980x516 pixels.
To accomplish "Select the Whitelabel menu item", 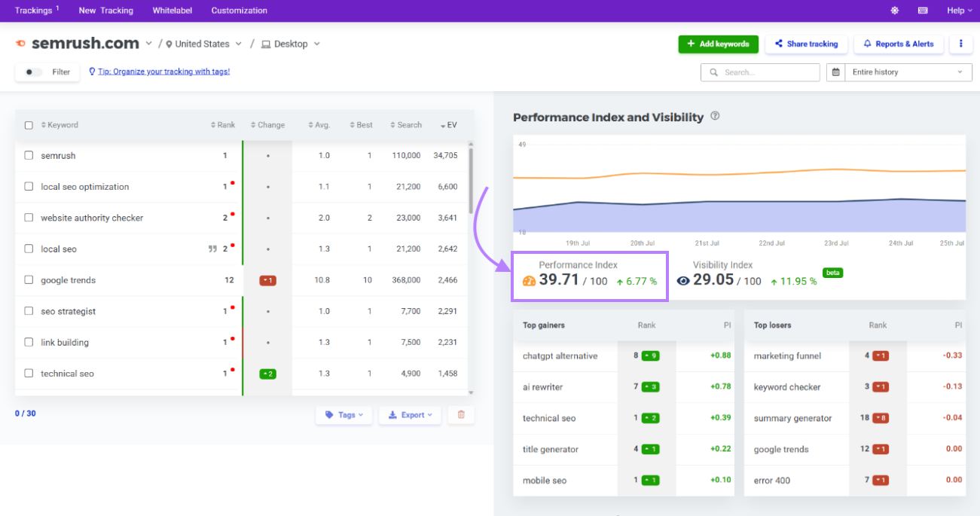I will pyautogui.click(x=174, y=10).
